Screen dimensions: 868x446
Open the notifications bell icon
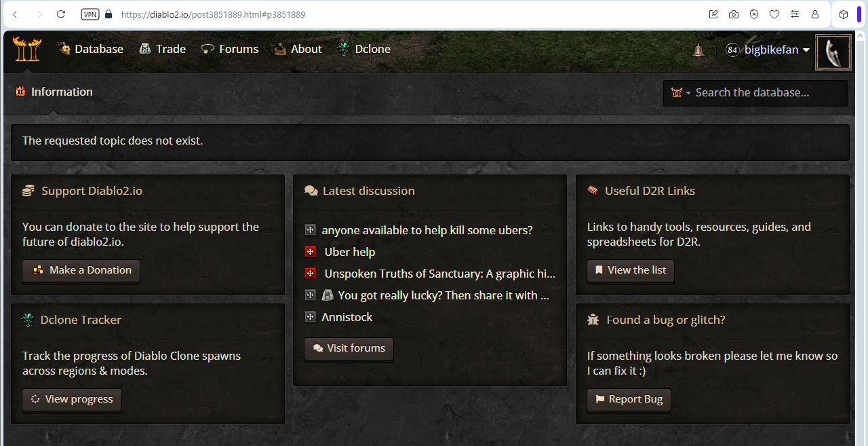point(698,50)
